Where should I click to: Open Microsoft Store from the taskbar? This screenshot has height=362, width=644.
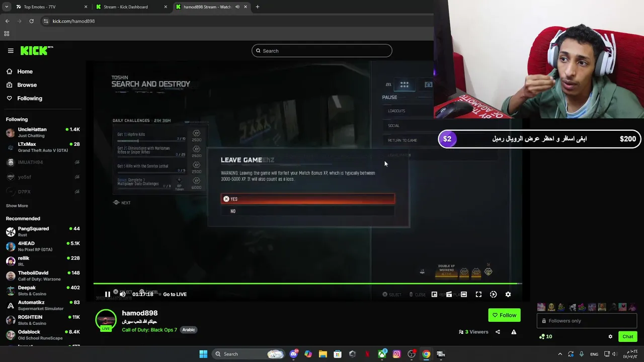(338, 354)
